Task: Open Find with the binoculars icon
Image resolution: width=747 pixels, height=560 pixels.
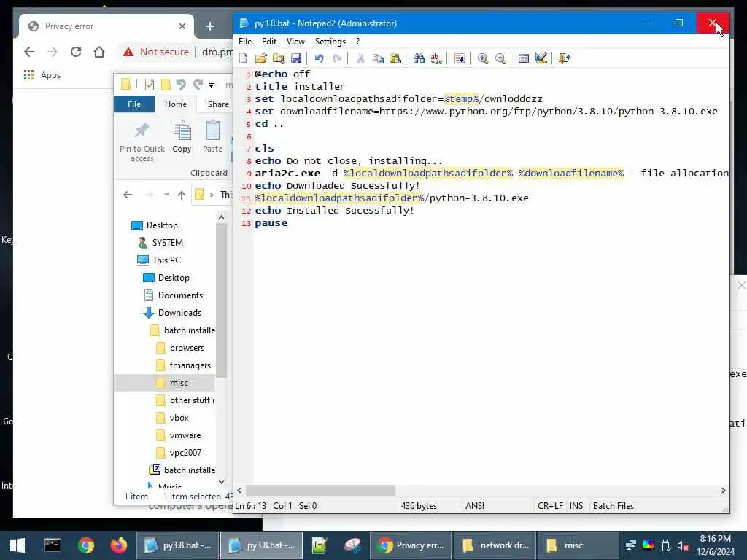Action: pyautogui.click(x=419, y=58)
